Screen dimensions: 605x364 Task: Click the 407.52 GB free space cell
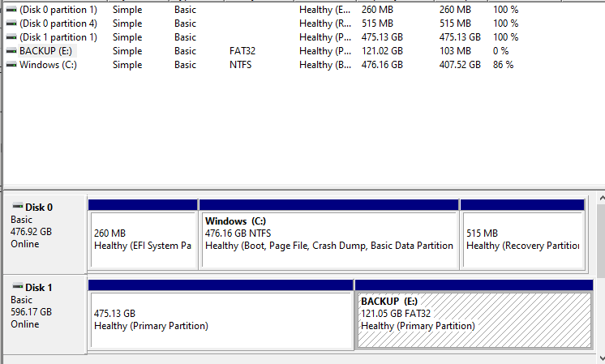[460, 65]
